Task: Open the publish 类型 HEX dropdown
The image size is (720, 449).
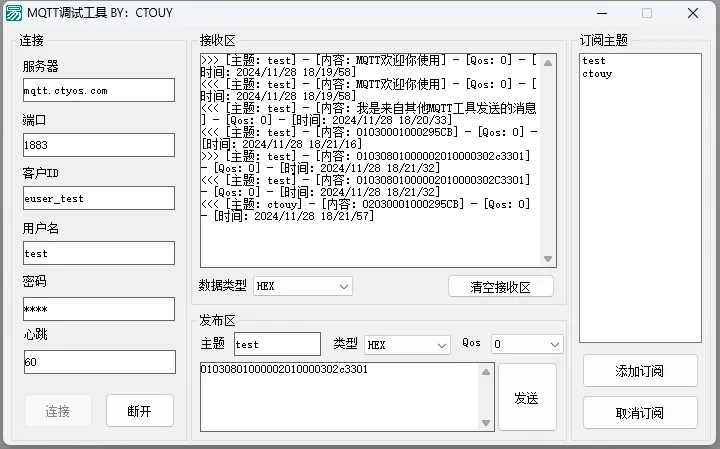Action: pos(407,344)
